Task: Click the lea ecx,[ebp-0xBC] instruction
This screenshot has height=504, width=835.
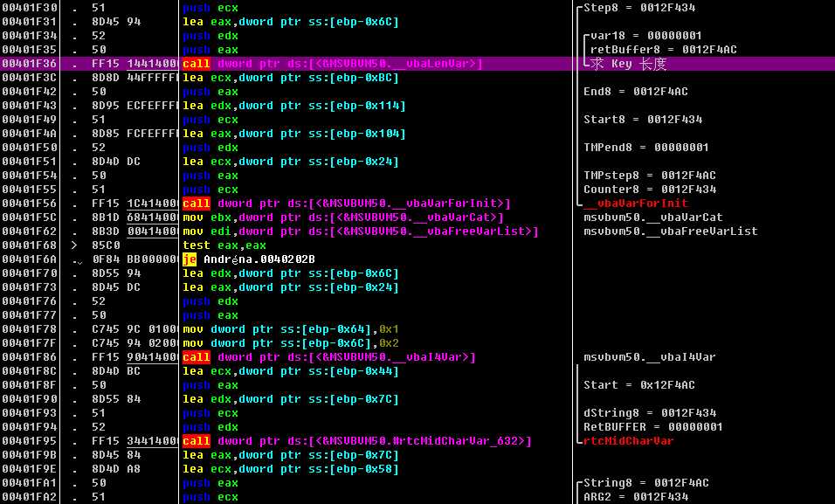Action: pos(291,78)
